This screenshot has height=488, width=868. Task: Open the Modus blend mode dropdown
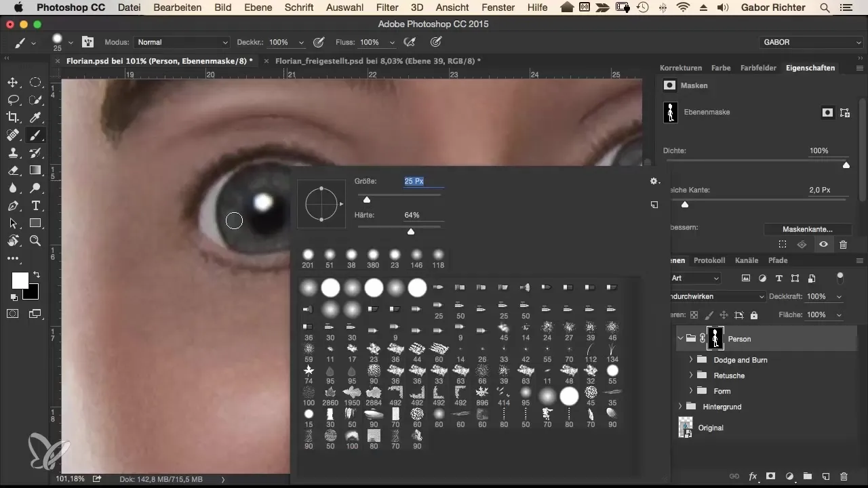(181, 42)
